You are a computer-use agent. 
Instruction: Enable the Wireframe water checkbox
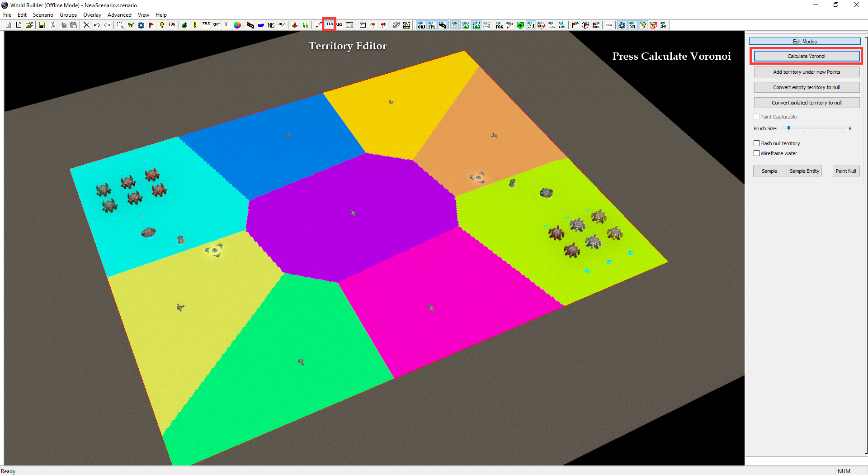pos(756,153)
